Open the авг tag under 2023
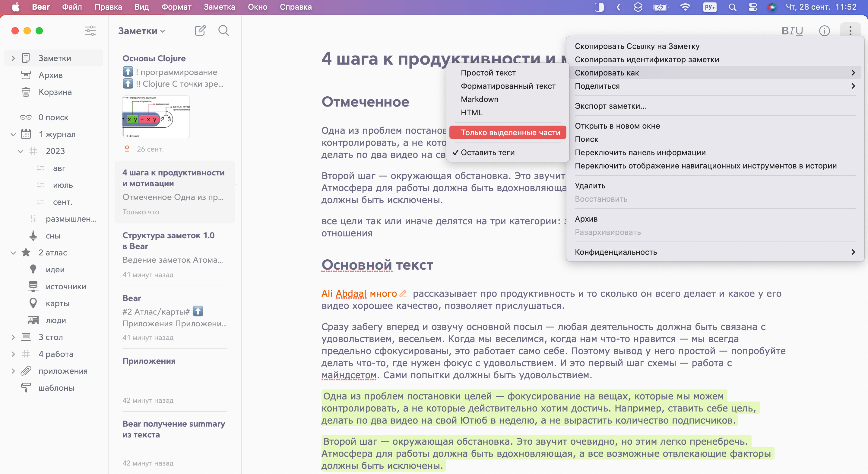 (59, 168)
